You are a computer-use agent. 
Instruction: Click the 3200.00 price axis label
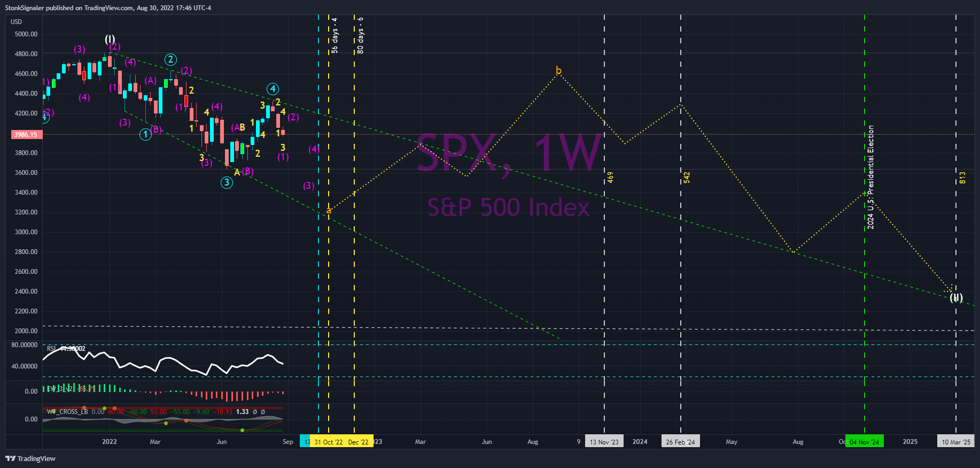tap(26, 212)
